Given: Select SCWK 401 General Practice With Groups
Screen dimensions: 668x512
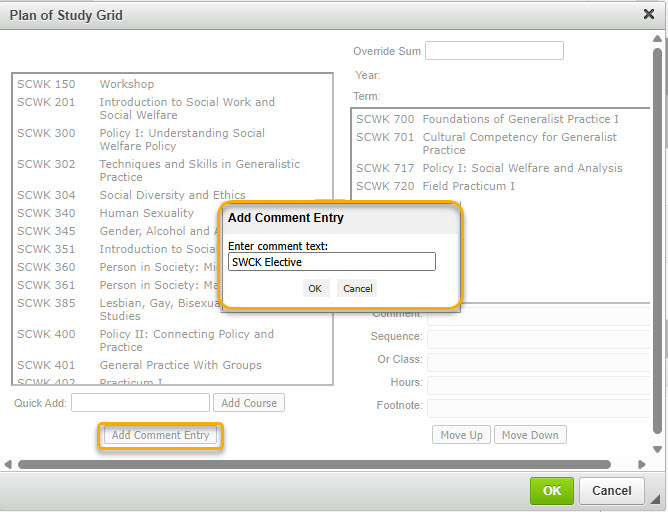Looking at the screenshot, I should click(x=172, y=365).
